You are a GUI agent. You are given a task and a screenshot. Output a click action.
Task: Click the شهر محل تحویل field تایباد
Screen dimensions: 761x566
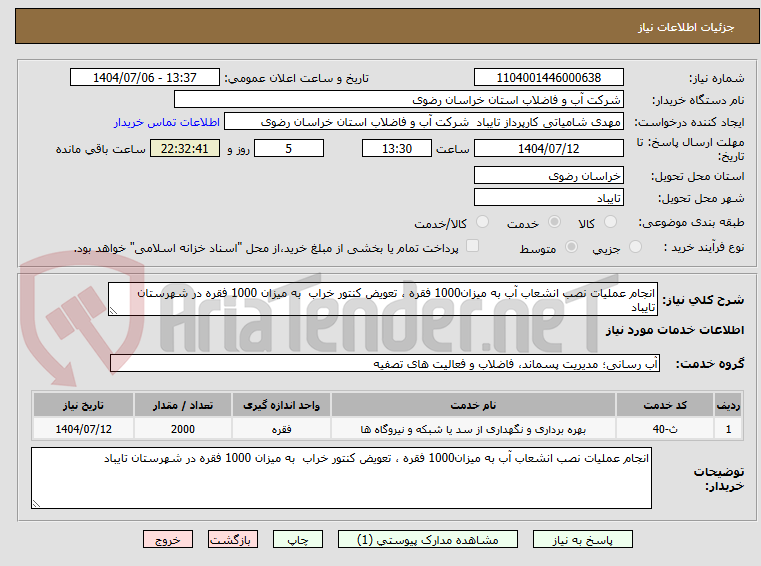[x=548, y=198]
